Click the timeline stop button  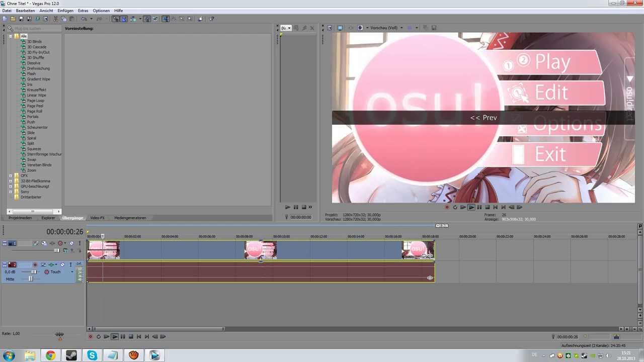point(131,337)
